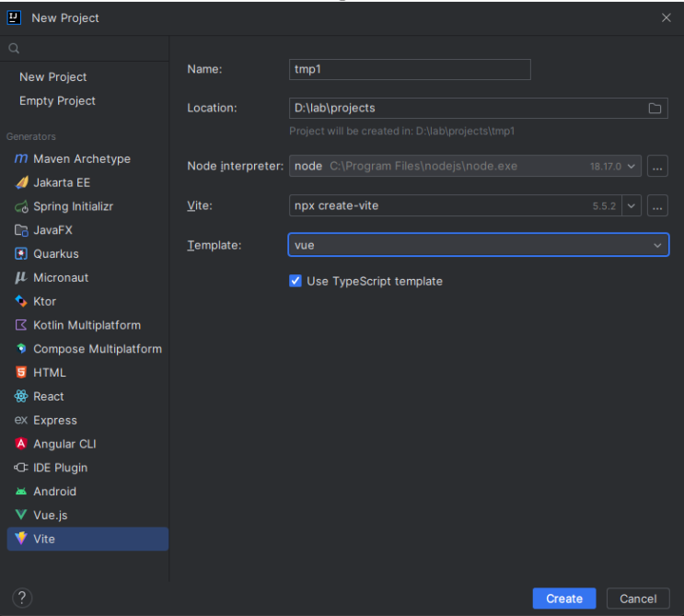The height and width of the screenshot is (616, 684).
Task: Click the help question mark icon
Action: 22,598
